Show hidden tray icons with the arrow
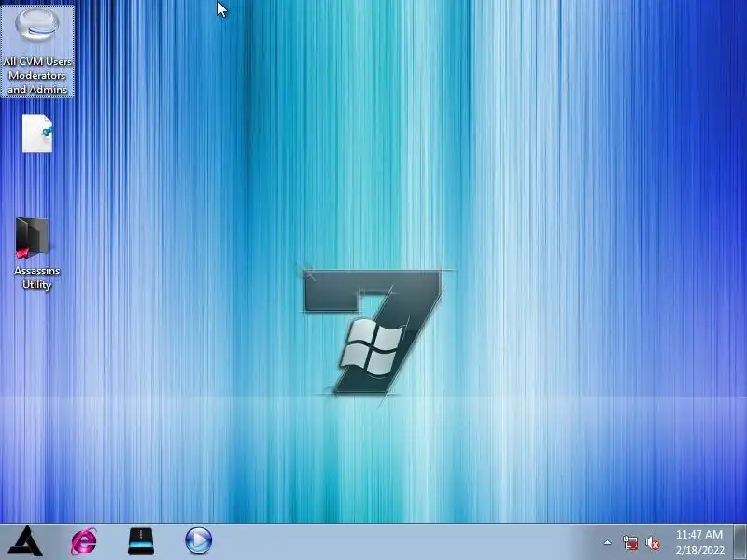Screen dimensions: 747x560 (608, 542)
